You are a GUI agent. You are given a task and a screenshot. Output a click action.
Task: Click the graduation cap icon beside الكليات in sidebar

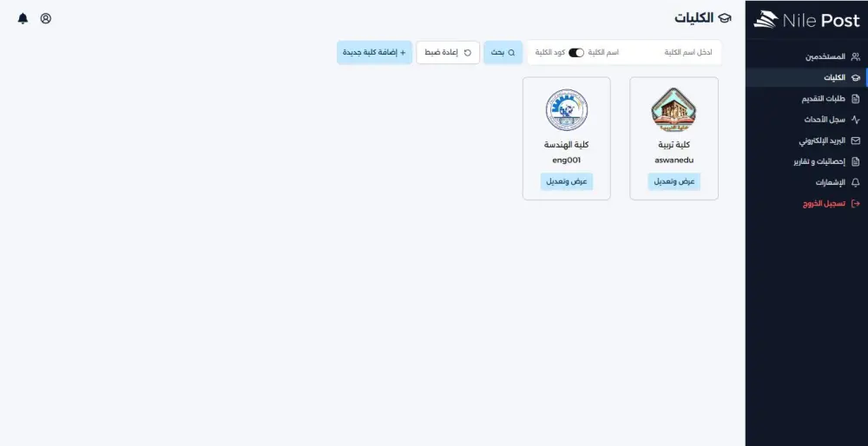click(855, 77)
